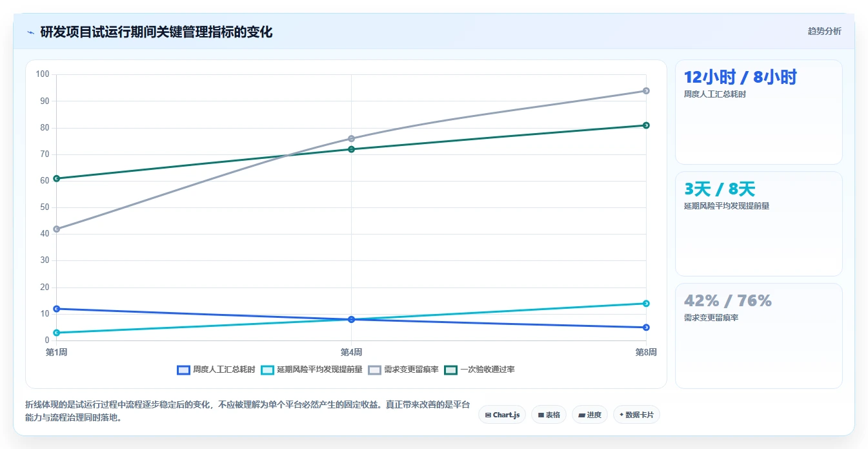The image size is (868, 449).
Task: Click the 50 y-axis label
Action: click(45, 207)
